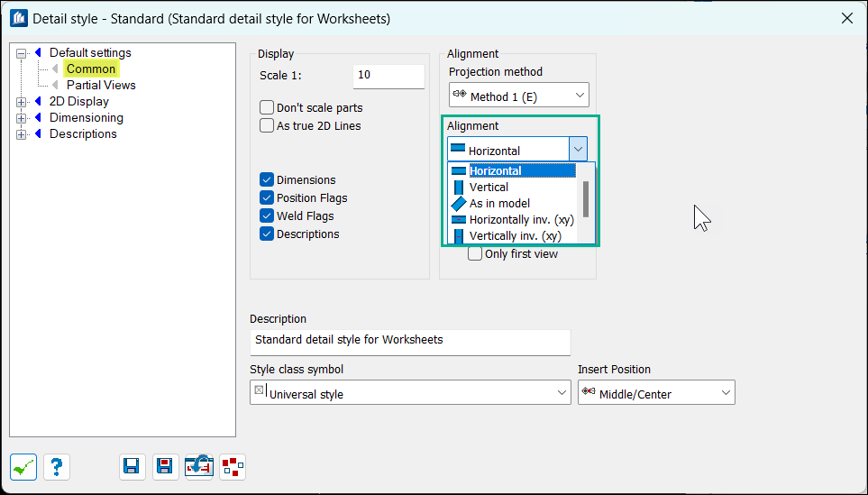Image resolution: width=868 pixels, height=495 pixels.
Task: Click the Description text field
Action: (409, 342)
